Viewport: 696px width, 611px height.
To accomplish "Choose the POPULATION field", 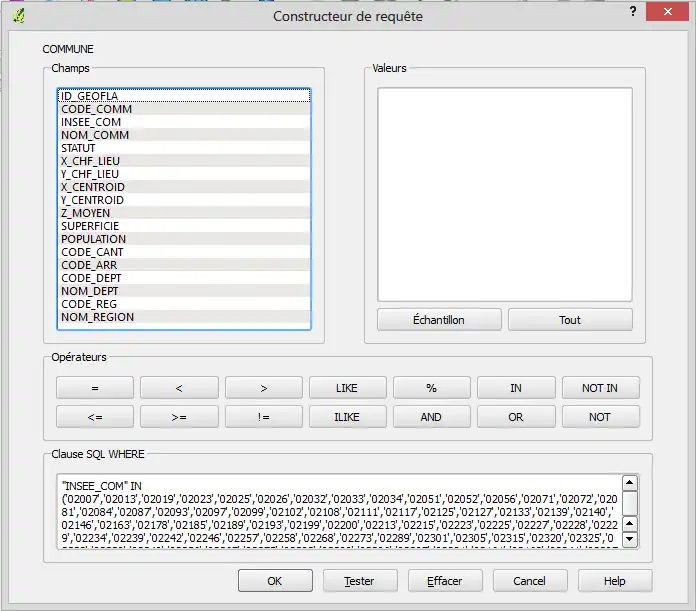I will click(94, 239).
